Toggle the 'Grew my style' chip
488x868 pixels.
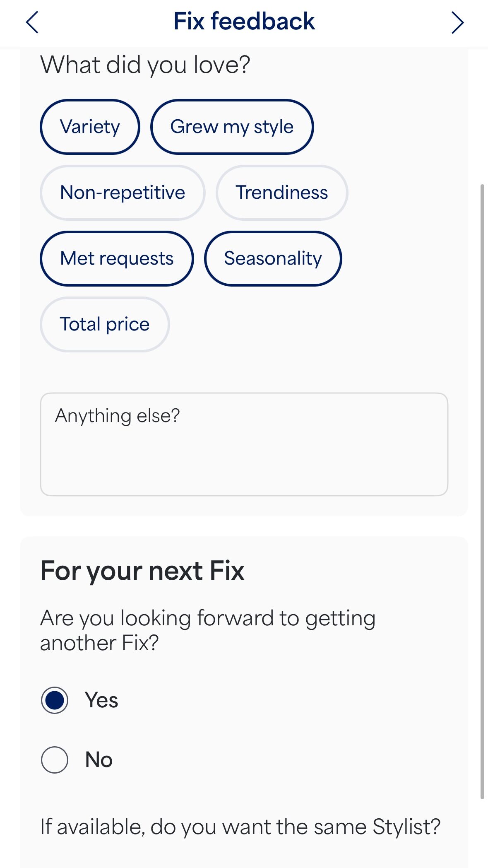tap(232, 127)
